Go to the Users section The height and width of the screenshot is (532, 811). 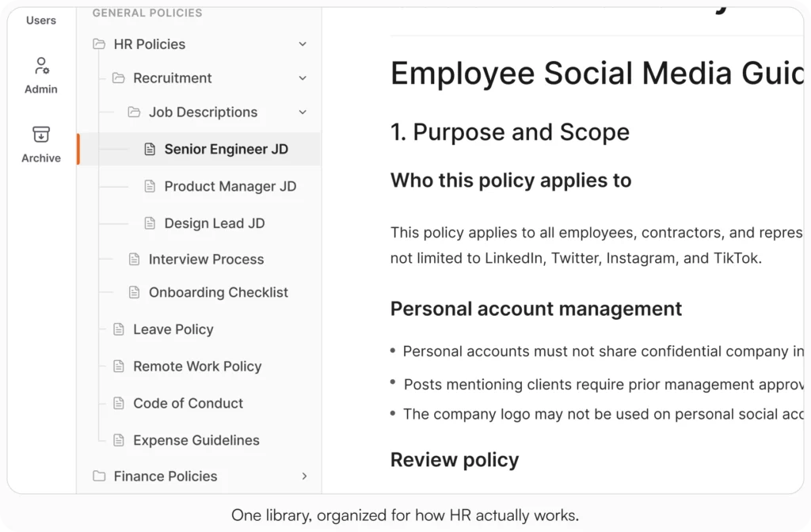(x=41, y=20)
